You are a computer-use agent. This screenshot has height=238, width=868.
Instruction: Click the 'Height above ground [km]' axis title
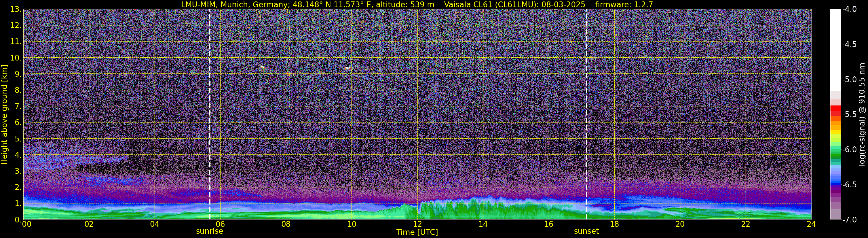coord(4,115)
